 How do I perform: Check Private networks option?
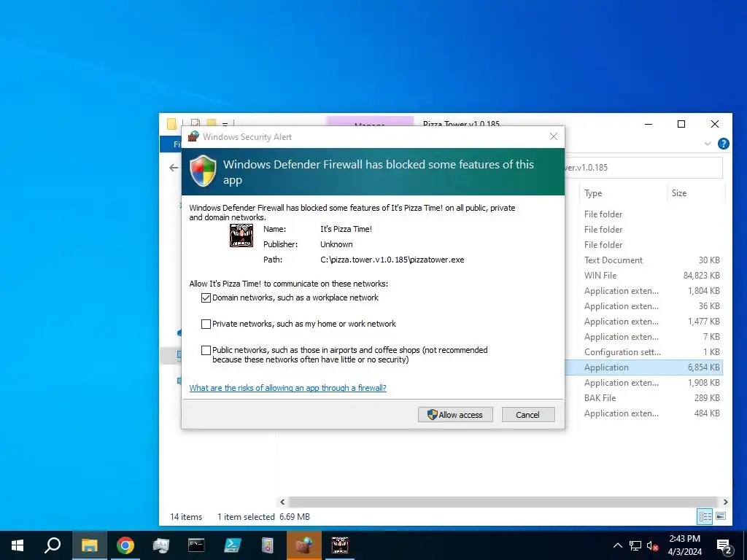[x=206, y=324]
